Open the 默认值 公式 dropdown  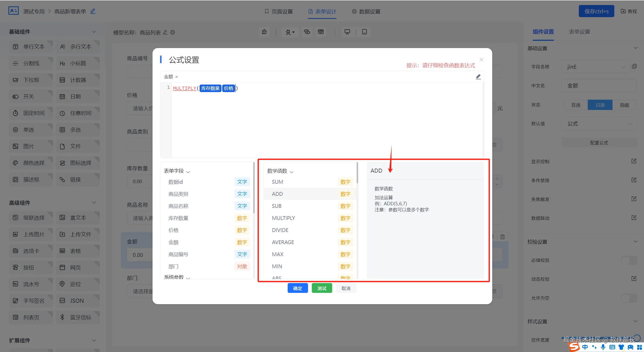(x=599, y=124)
